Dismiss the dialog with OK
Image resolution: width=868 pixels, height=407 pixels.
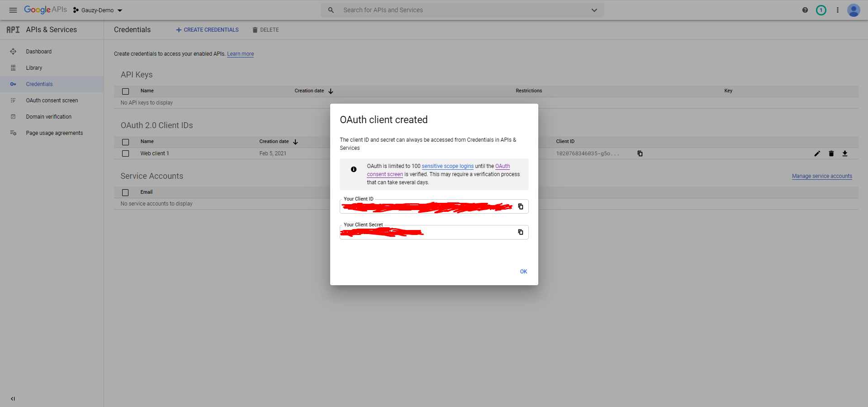pos(523,272)
